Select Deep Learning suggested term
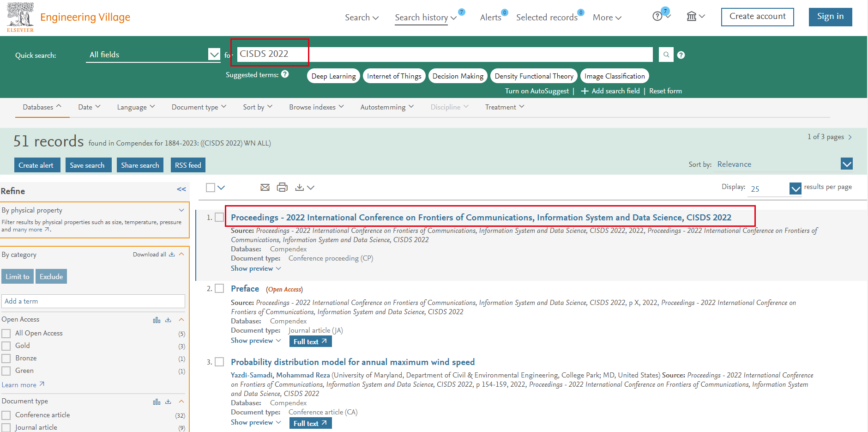The width and height of the screenshot is (868, 432). pyautogui.click(x=333, y=76)
